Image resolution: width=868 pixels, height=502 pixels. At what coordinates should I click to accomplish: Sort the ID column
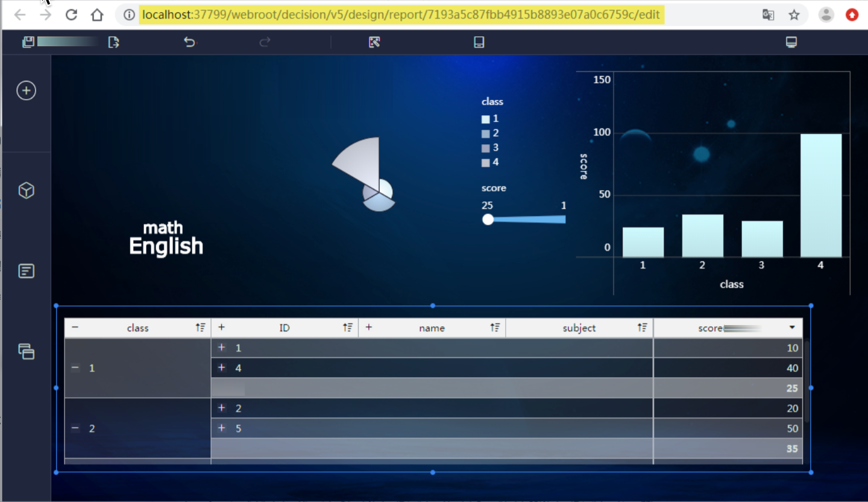click(x=348, y=328)
